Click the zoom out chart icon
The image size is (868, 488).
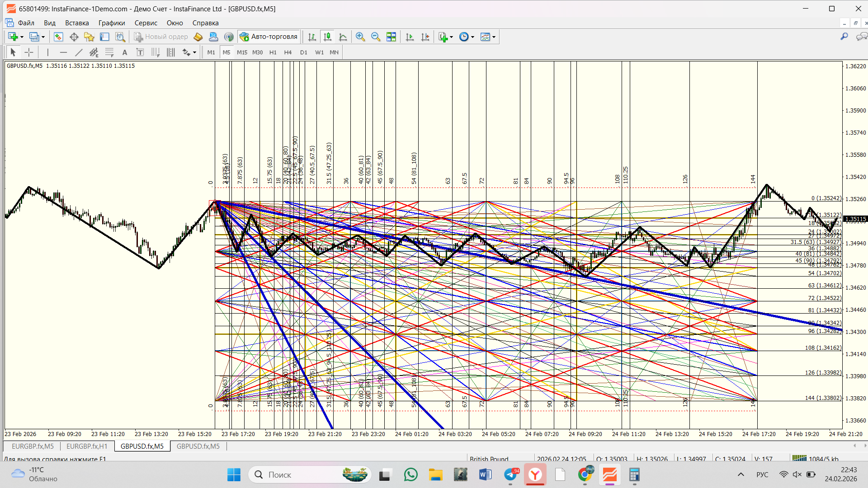click(x=375, y=37)
